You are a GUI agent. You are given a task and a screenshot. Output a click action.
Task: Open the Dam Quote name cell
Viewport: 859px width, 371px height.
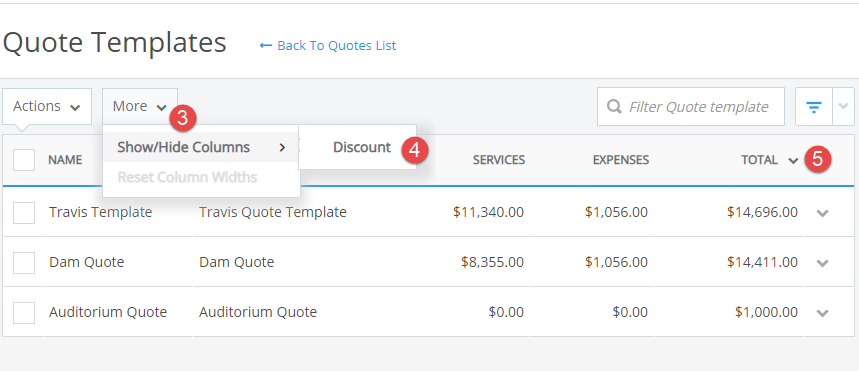(87, 262)
